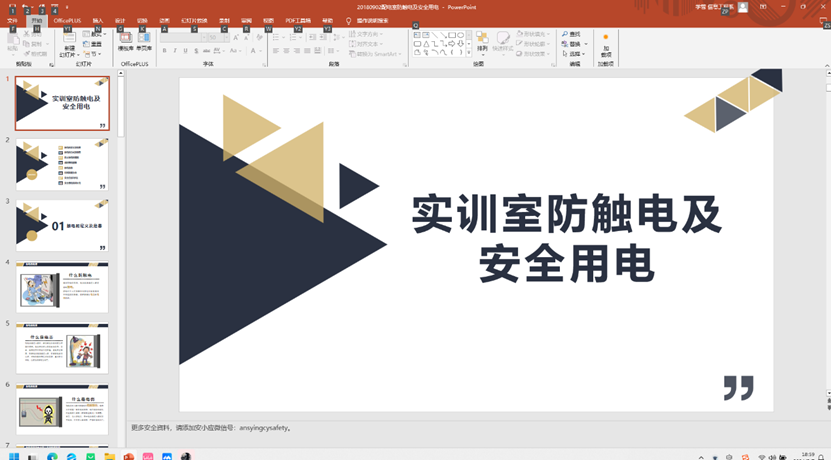
Task: Click the 加载项 add-ins icon
Action: [607, 45]
